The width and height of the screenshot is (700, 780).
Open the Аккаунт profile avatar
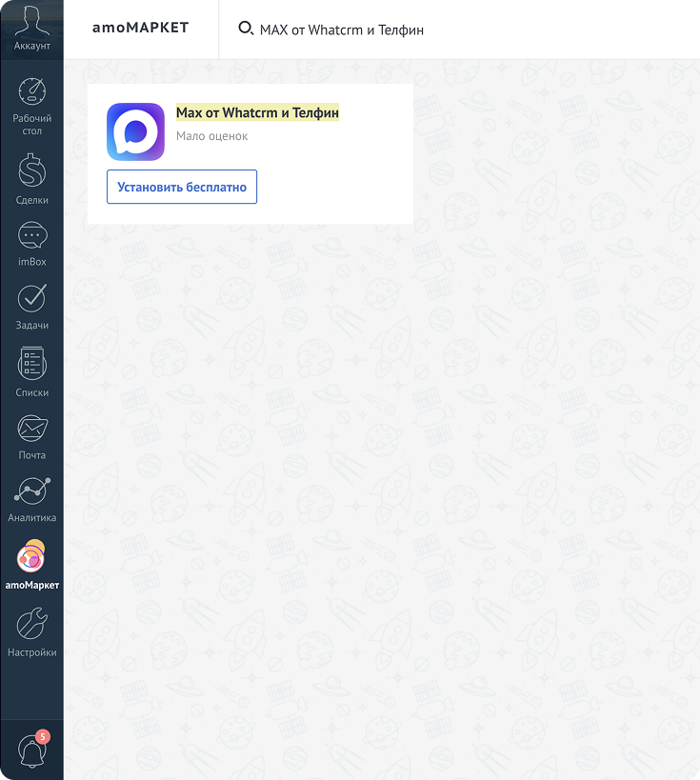[31, 28]
